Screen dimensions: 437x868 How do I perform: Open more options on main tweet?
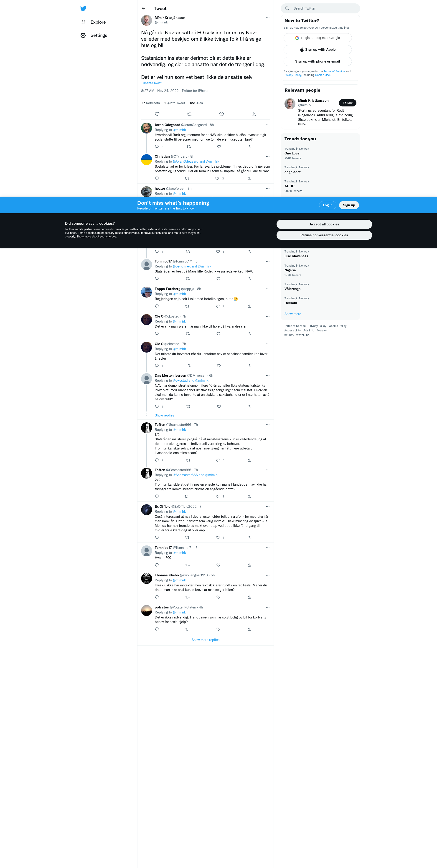[x=268, y=18]
